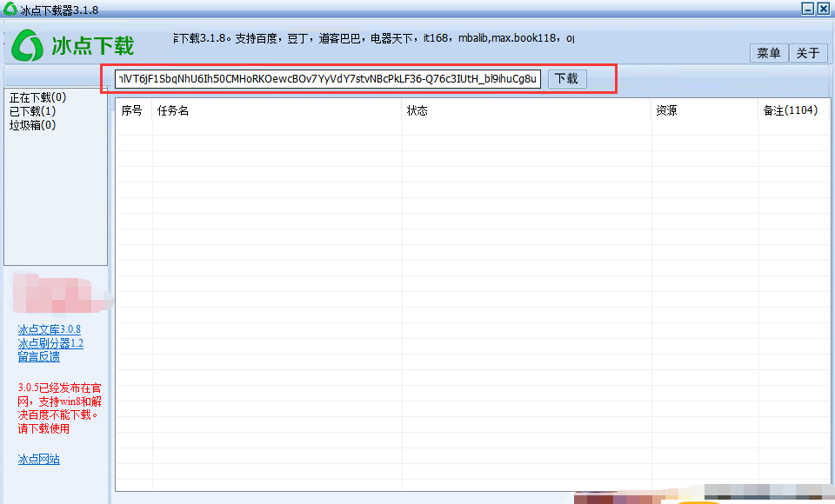Open the 关于 about button

click(808, 53)
